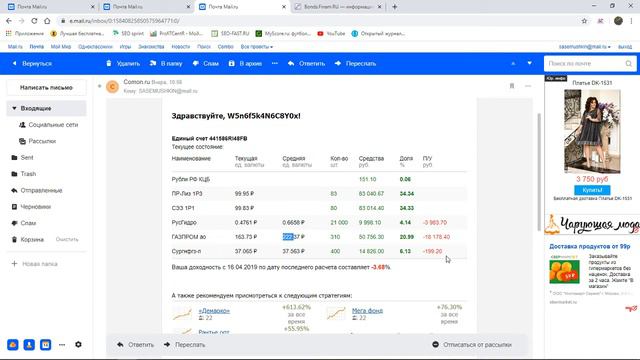Collapse the Входящие folder arrow
Screen dimensions: 640x360
(x=14, y=109)
